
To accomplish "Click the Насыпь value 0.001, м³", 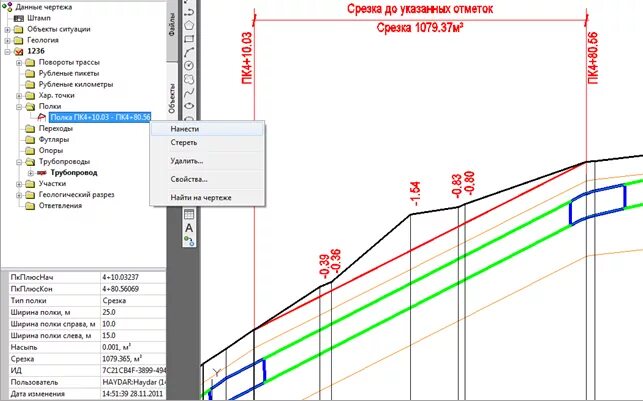I will tap(132, 347).
